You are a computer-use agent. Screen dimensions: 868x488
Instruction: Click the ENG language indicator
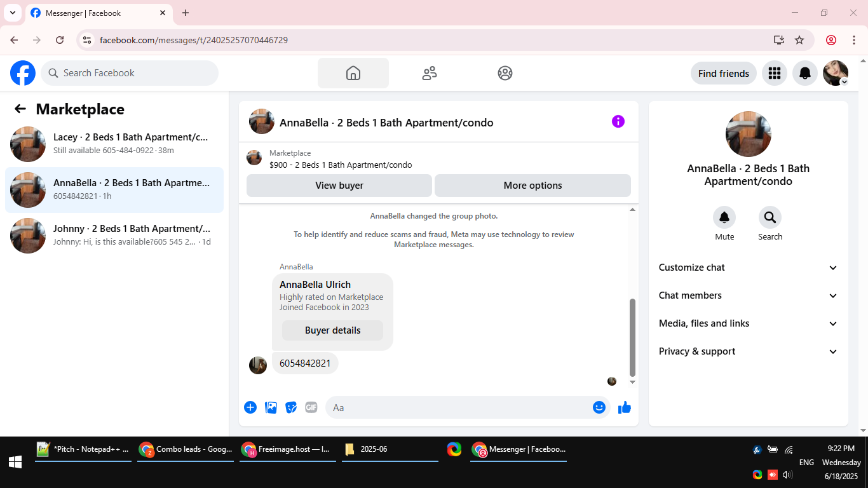806,463
